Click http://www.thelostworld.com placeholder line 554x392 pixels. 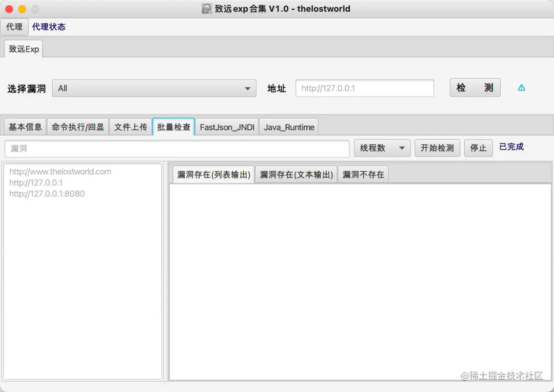click(x=60, y=171)
